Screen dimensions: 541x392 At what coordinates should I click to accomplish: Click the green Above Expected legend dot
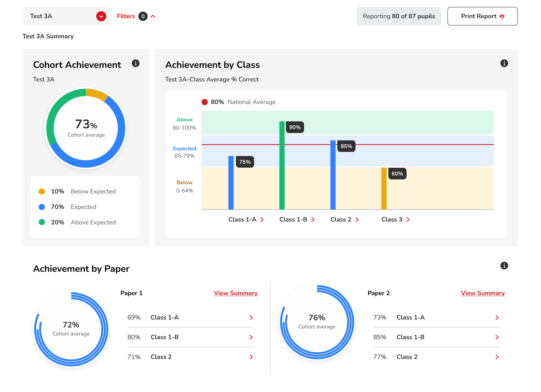coord(42,222)
